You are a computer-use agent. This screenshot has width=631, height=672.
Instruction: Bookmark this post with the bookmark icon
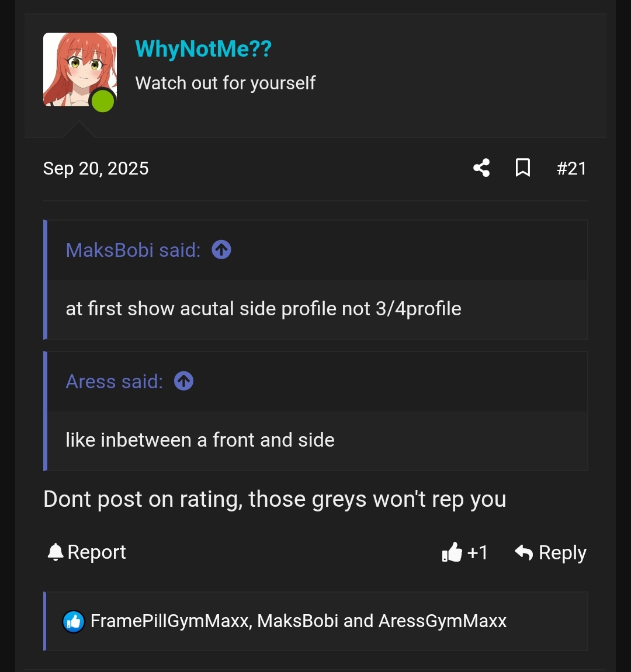coord(523,168)
